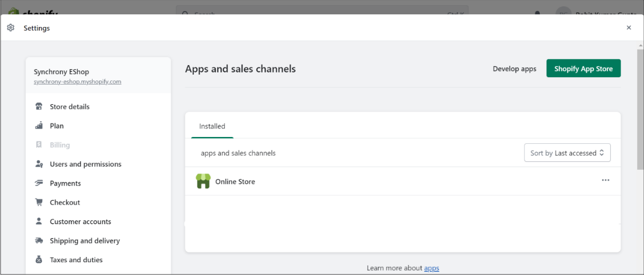Open the Online Store app row

(x=403, y=181)
